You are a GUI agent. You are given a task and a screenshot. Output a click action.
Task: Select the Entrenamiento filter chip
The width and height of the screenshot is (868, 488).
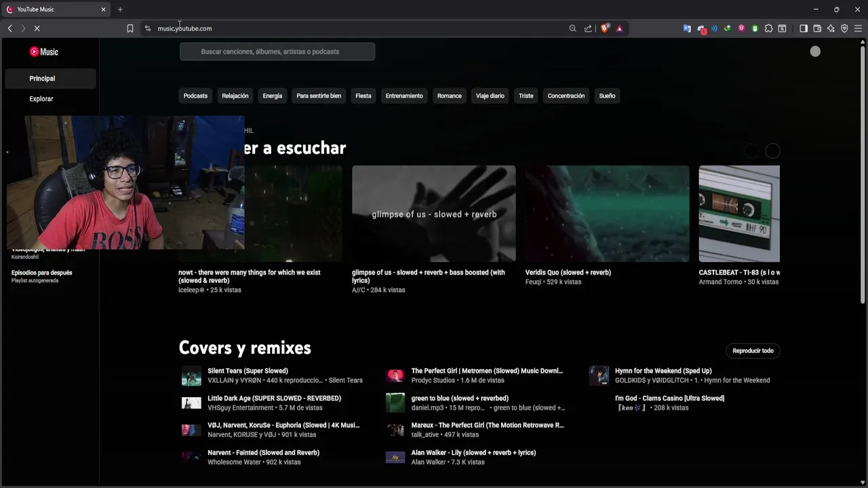(x=404, y=96)
